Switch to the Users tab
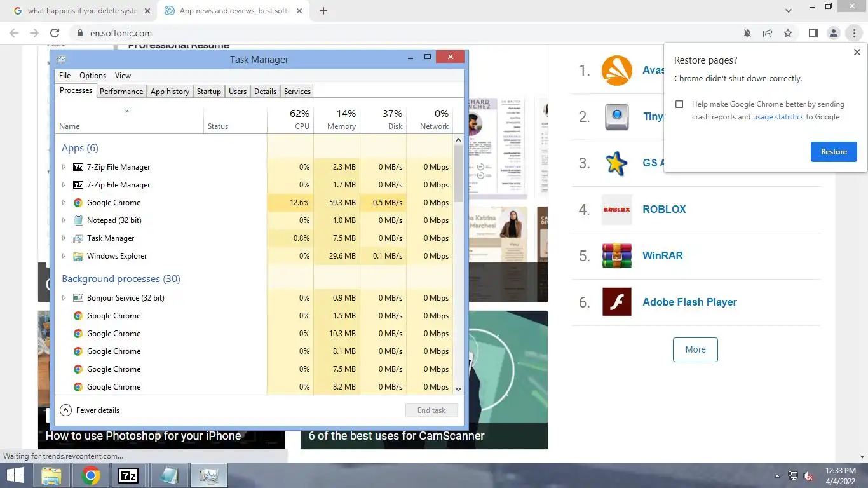868x488 pixels. [238, 91]
